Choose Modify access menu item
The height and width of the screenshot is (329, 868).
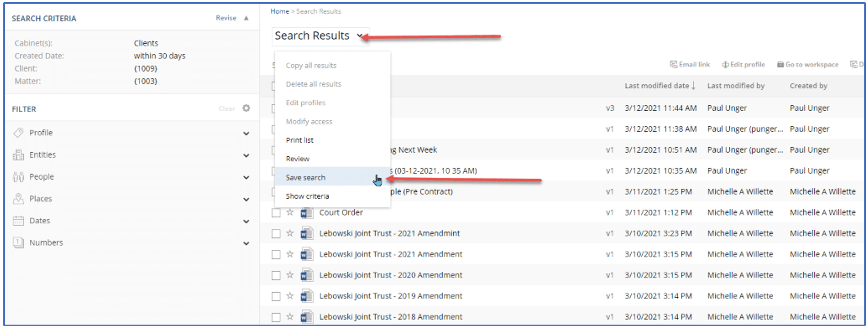click(x=332, y=121)
